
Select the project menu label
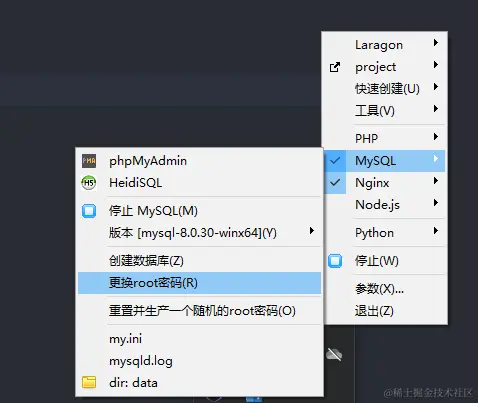(x=375, y=67)
